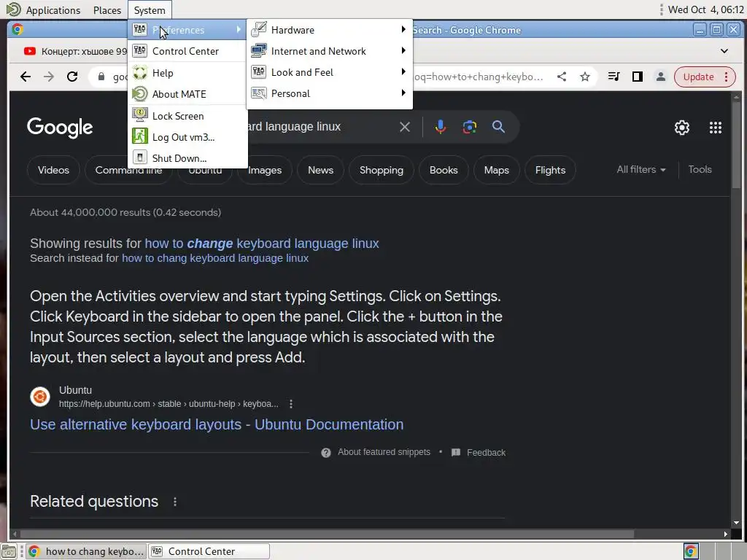Click the Personal menu icon
The height and width of the screenshot is (560, 747).
pyautogui.click(x=259, y=93)
